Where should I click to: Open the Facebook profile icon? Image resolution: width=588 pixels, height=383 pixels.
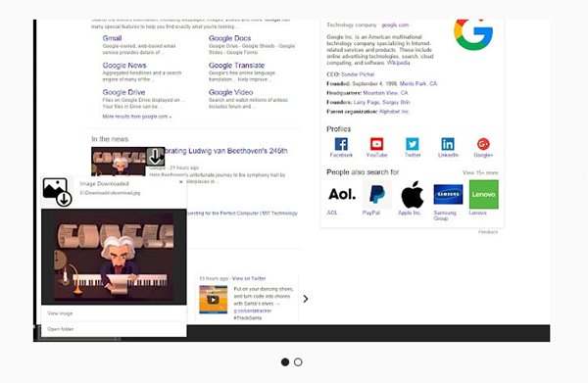[341, 144]
